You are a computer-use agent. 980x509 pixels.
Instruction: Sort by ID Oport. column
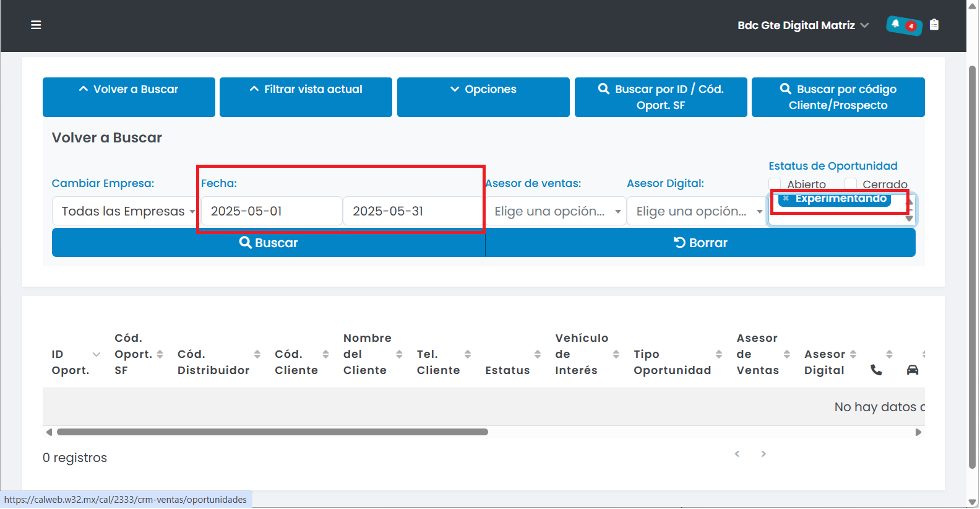(96, 354)
